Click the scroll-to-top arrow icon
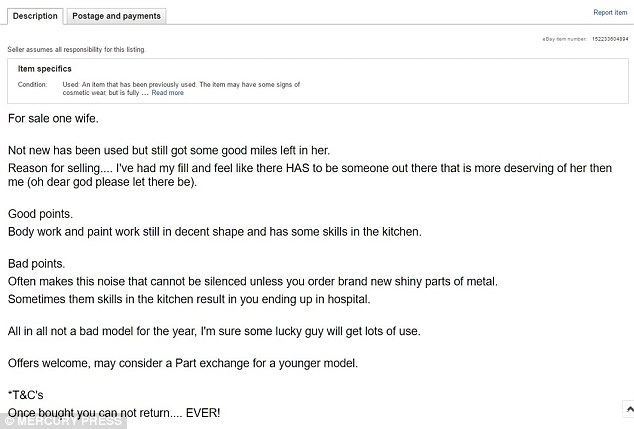 tap(629, 409)
